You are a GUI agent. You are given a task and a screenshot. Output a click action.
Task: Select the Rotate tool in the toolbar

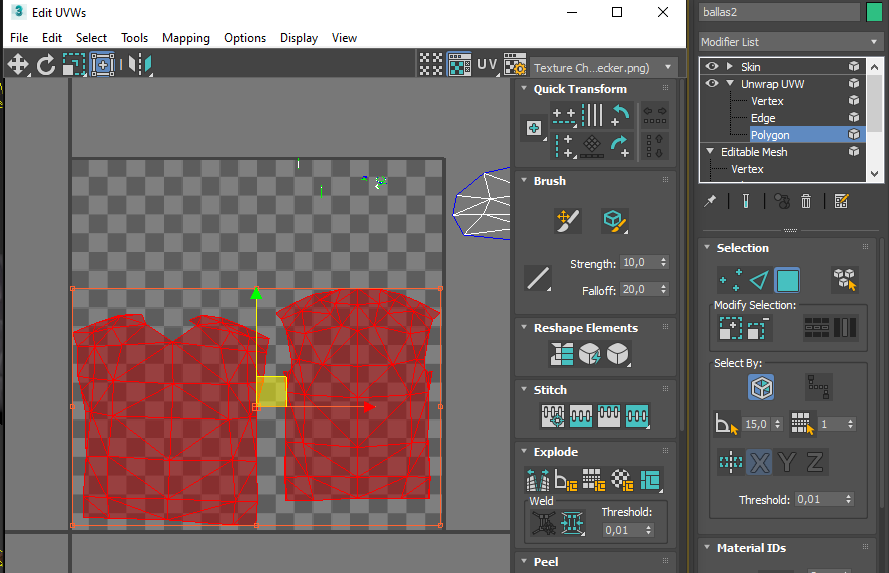tap(46, 65)
